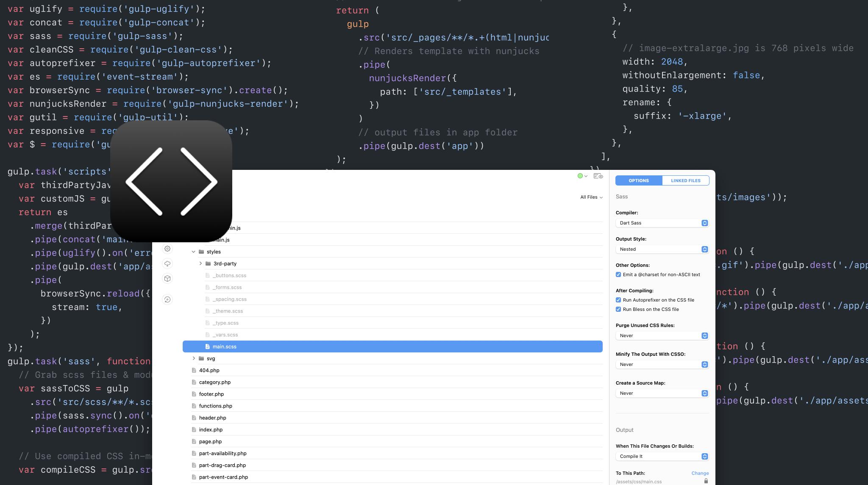Click the styles folder icon in the file list

tap(200, 252)
